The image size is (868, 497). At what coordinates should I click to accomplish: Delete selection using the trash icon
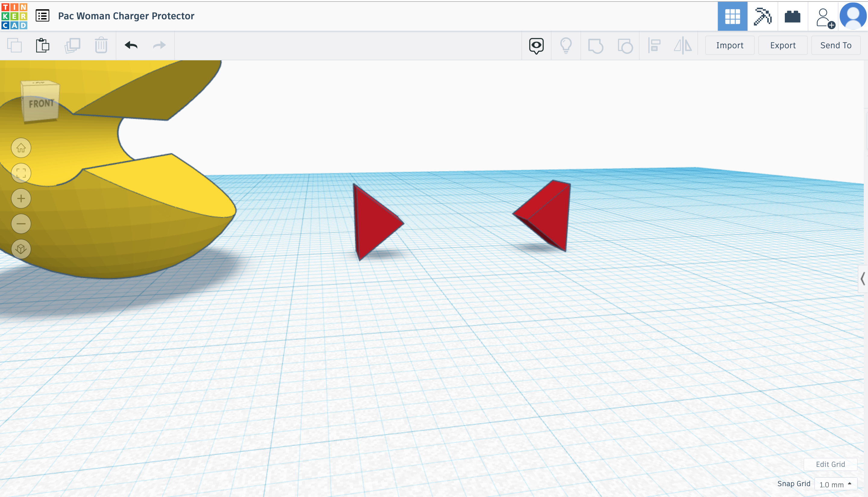click(101, 45)
